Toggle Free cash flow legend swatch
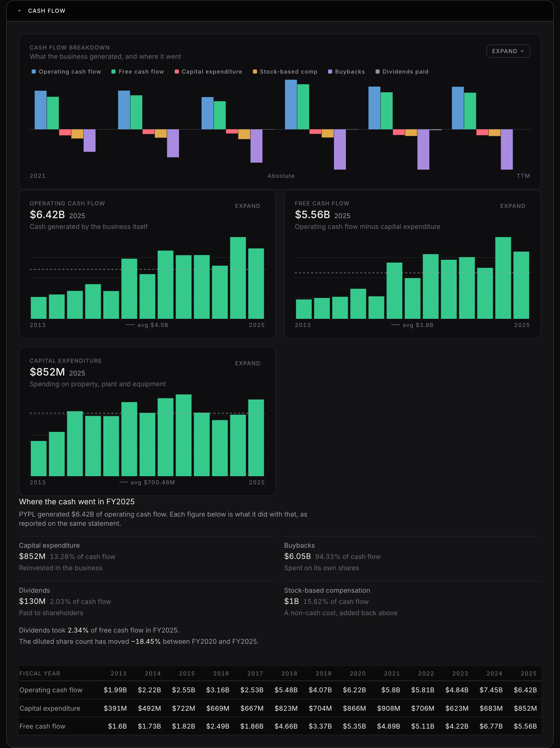 (x=113, y=72)
